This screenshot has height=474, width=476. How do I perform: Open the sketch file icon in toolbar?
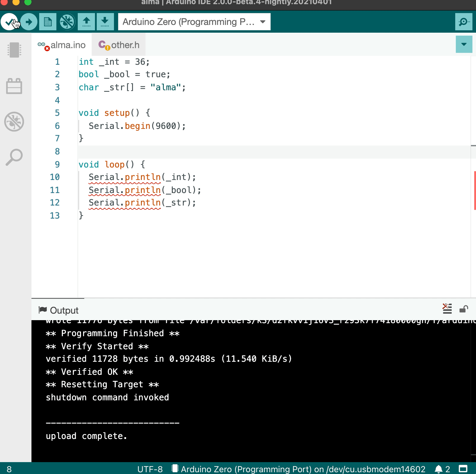coord(48,22)
